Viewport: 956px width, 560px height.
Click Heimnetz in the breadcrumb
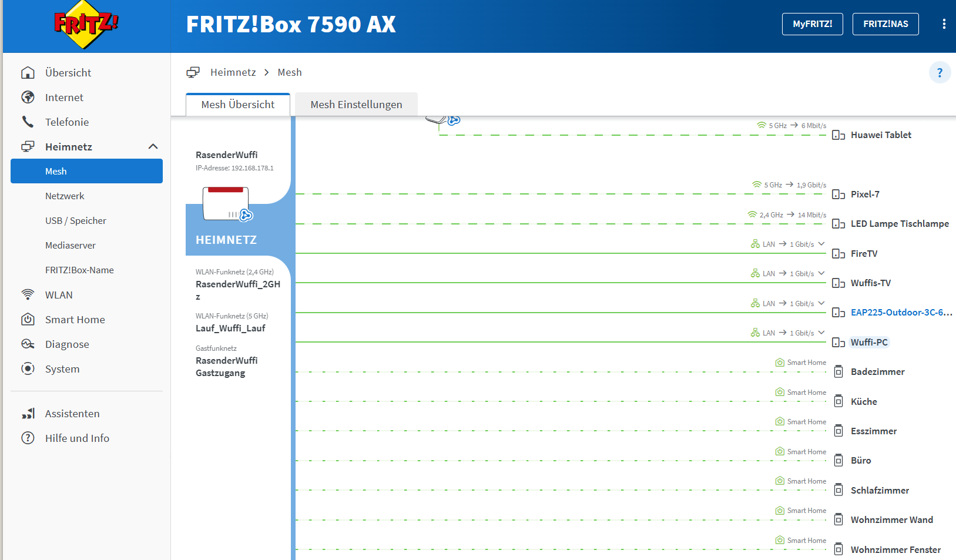pos(233,72)
